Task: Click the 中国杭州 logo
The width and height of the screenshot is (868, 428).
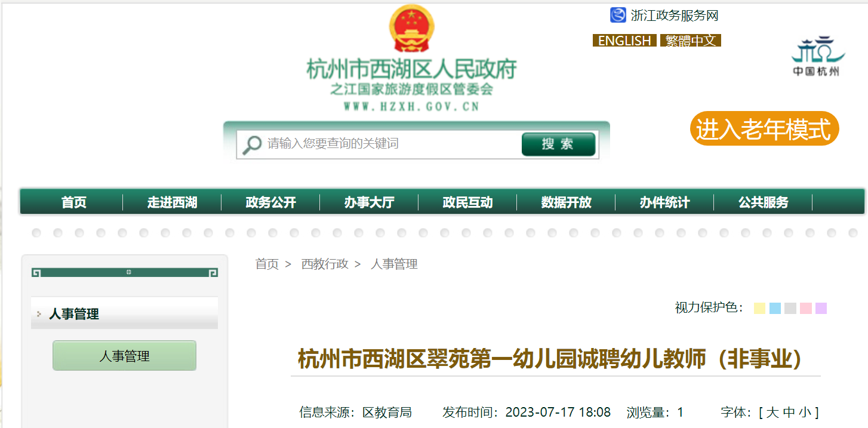Action: (816, 56)
